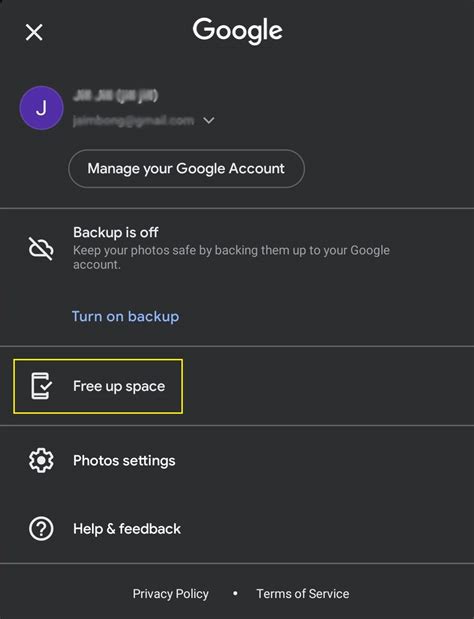Tap the blurred account name
Viewport: 474px width, 619px height.
pyautogui.click(x=115, y=96)
